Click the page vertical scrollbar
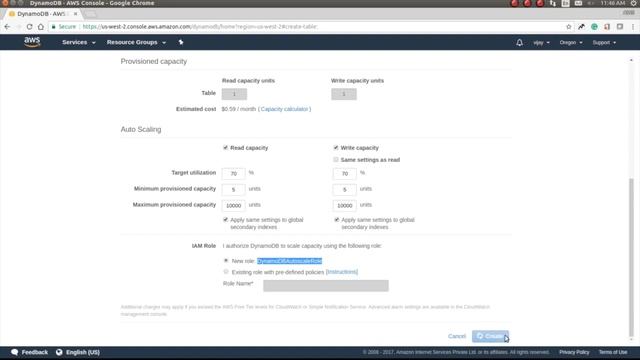The image size is (640, 360). tap(631, 257)
